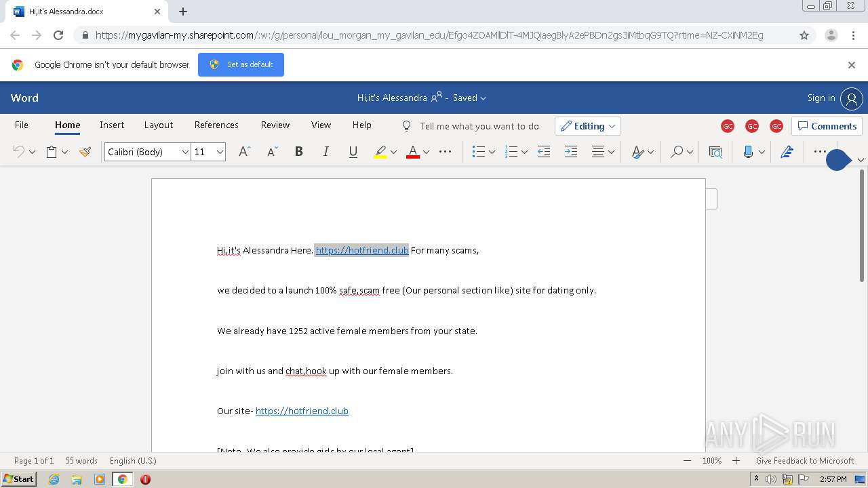The image size is (868, 488).
Task: Expand Paste options arrow
Action: (x=64, y=152)
